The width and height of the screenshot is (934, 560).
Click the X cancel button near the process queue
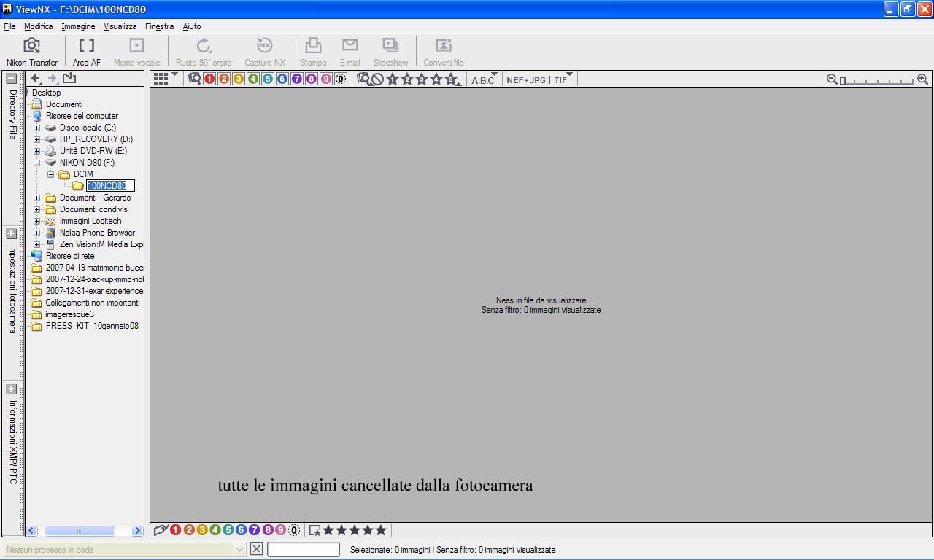[256, 549]
